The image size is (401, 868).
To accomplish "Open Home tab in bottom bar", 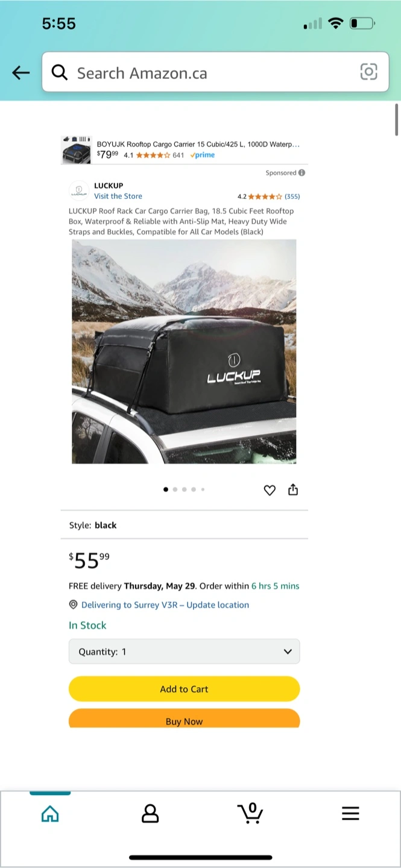I will [x=50, y=814].
